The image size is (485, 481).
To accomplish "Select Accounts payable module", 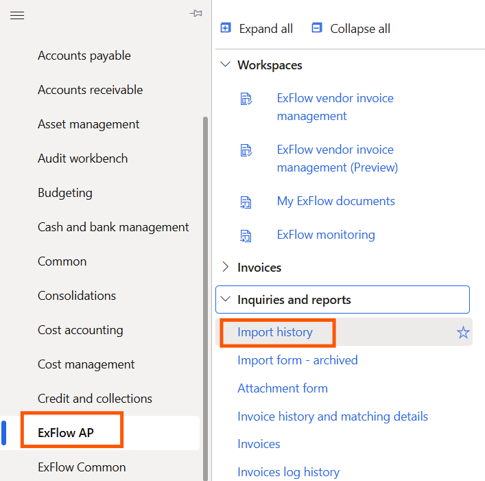I will (x=84, y=56).
